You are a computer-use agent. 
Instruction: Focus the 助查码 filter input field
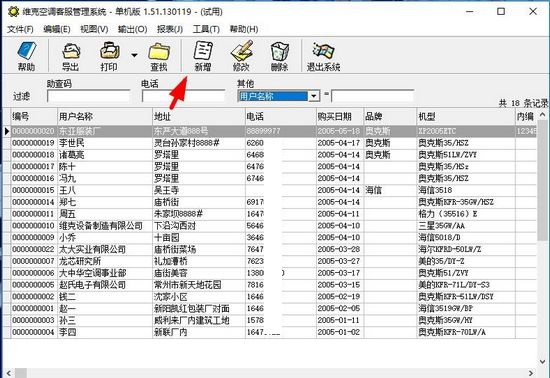pos(88,96)
